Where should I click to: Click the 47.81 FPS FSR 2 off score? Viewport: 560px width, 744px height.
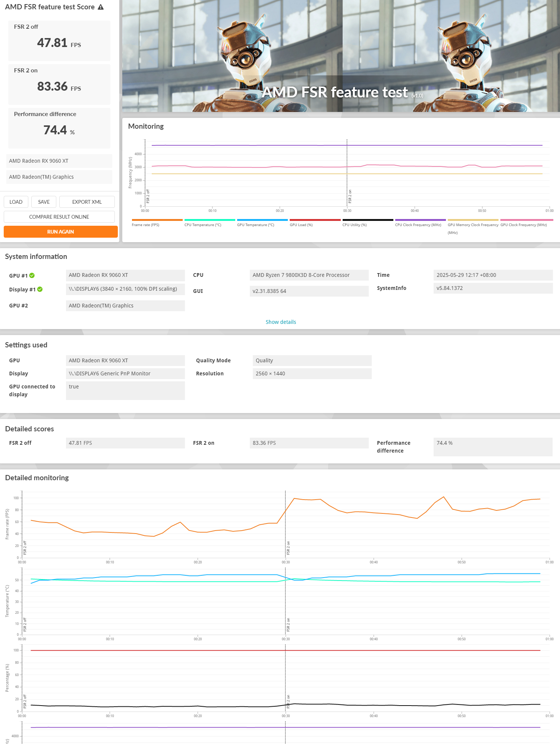tap(59, 43)
